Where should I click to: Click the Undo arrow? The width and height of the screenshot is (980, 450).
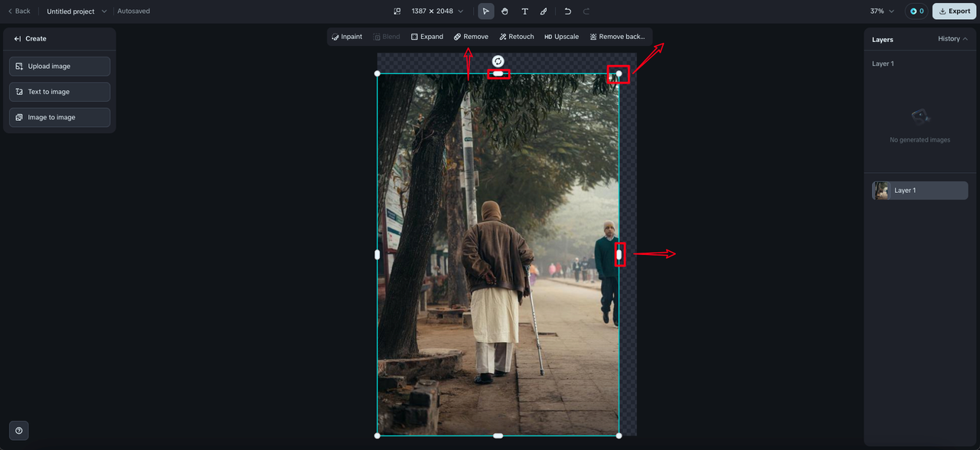click(x=567, y=11)
